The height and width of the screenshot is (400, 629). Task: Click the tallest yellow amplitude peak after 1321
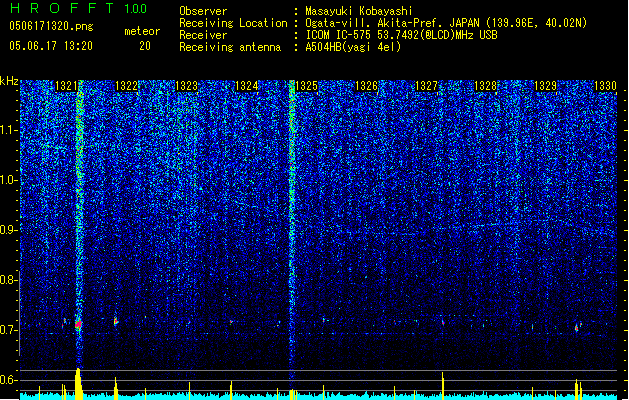(79, 384)
